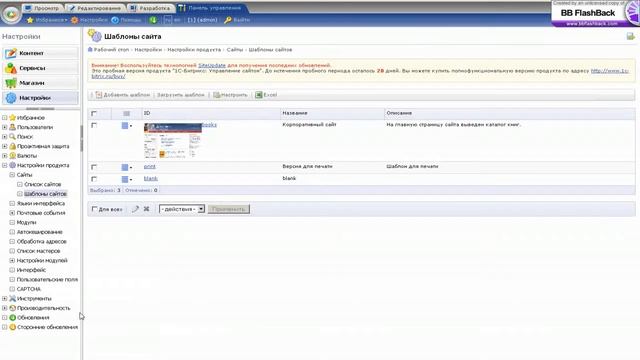Click the Настроить list settings icon
The image size is (640, 360).
[216, 95]
